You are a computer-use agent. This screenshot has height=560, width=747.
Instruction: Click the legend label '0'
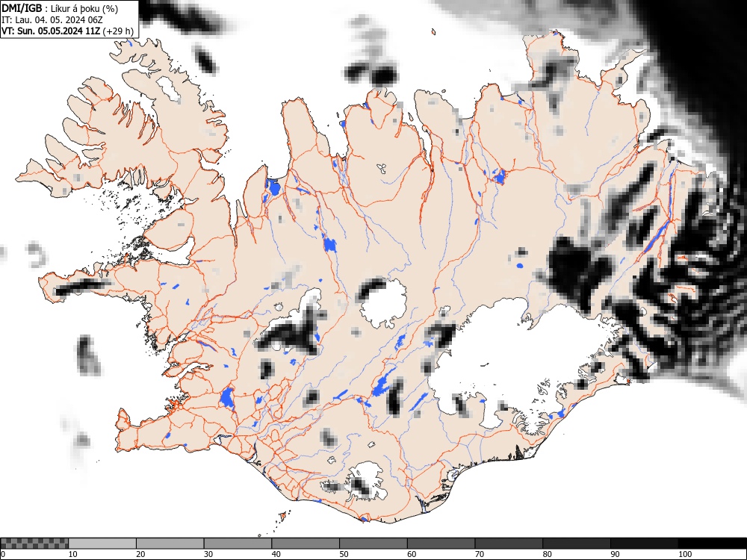[3, 554]
